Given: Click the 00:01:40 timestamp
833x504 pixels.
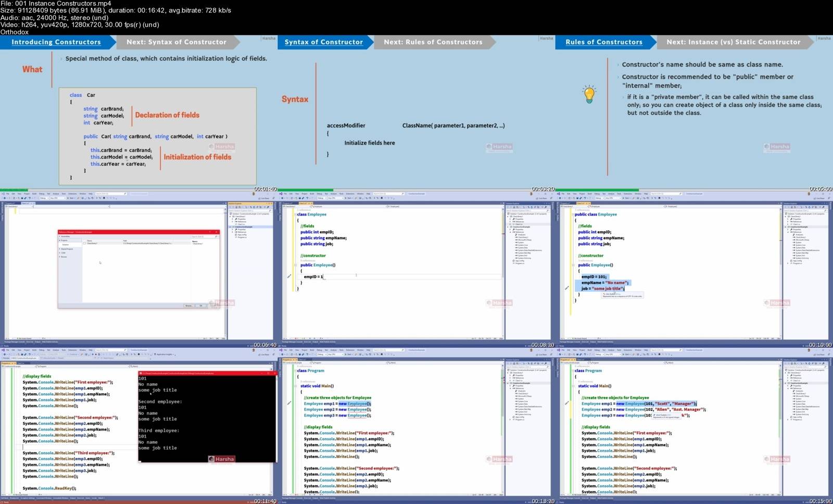Looking at the screenshot, I should pyautogui.click(x=266, y=189).
